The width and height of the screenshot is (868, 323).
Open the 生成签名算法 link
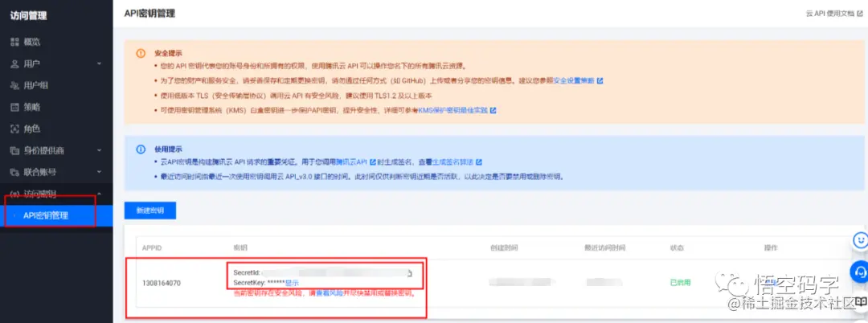tap(453, 162)
